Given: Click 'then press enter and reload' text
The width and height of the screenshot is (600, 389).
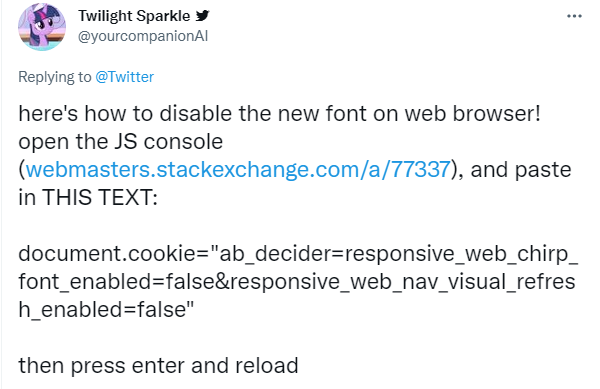Looking at the screenshot, I should (158, 365).
